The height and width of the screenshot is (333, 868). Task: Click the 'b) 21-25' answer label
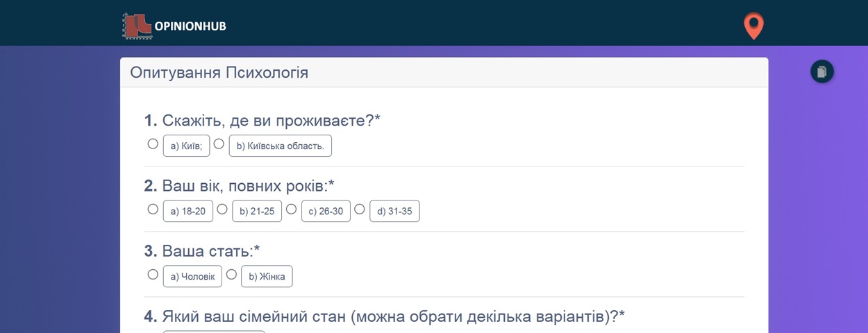[x=257, y=211]
